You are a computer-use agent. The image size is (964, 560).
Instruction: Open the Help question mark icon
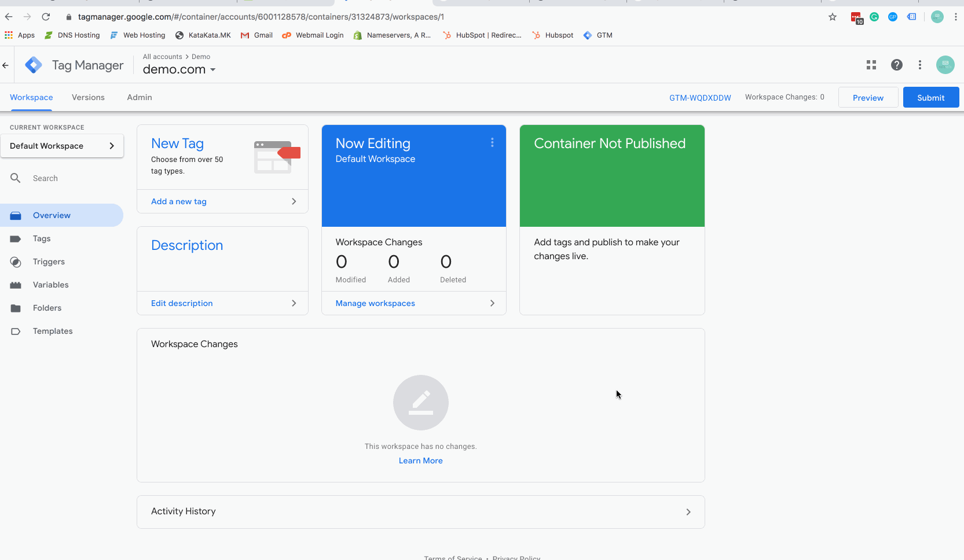[896, 65]
